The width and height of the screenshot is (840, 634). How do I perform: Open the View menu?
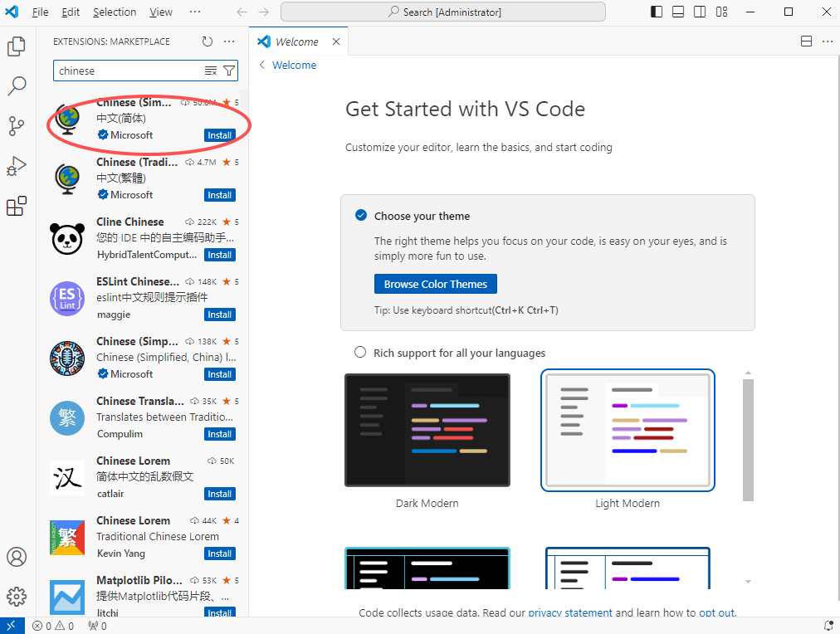161,12
